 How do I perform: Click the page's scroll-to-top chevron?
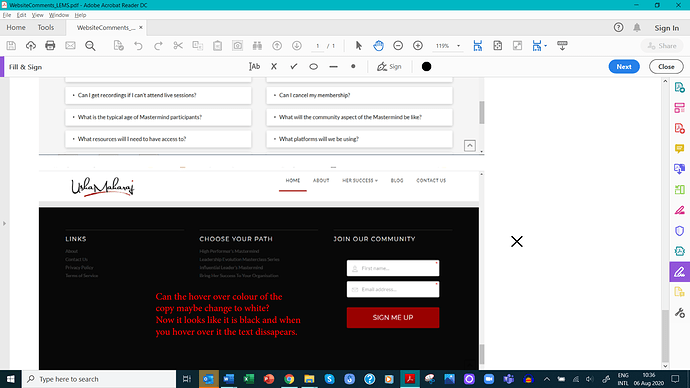pyautogui.click(x=470, y=146)
